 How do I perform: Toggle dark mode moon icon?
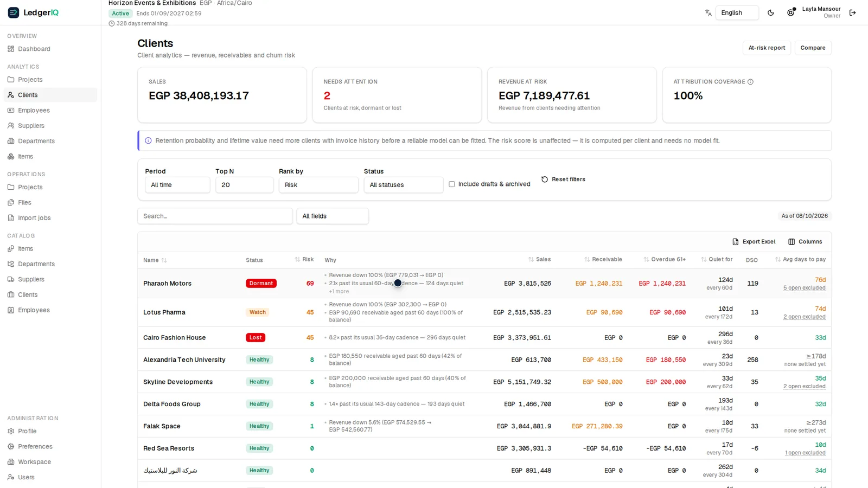point(770,13)
